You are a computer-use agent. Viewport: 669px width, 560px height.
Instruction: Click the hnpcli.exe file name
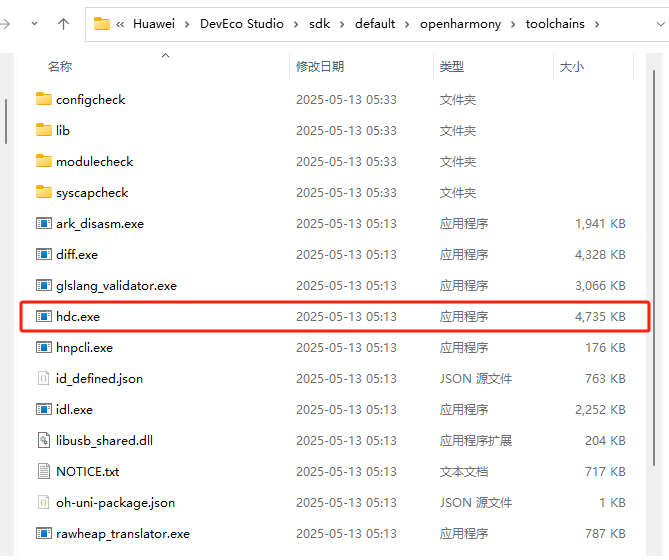(x=84, y=348)
